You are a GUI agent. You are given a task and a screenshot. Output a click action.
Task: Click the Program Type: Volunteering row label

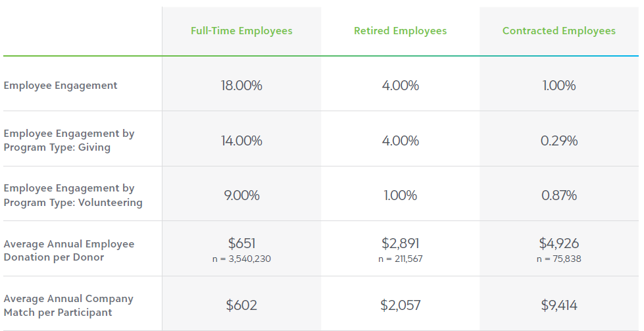73,195
